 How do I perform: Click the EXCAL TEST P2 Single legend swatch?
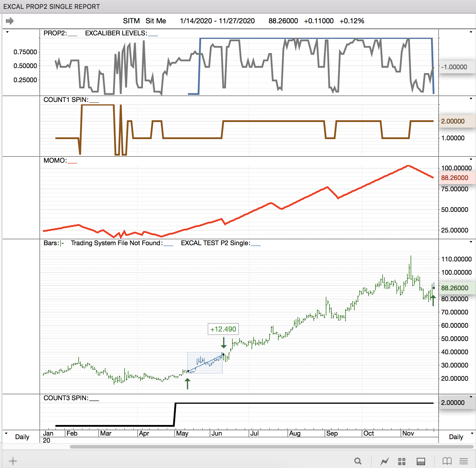click(x=256, y=245)
